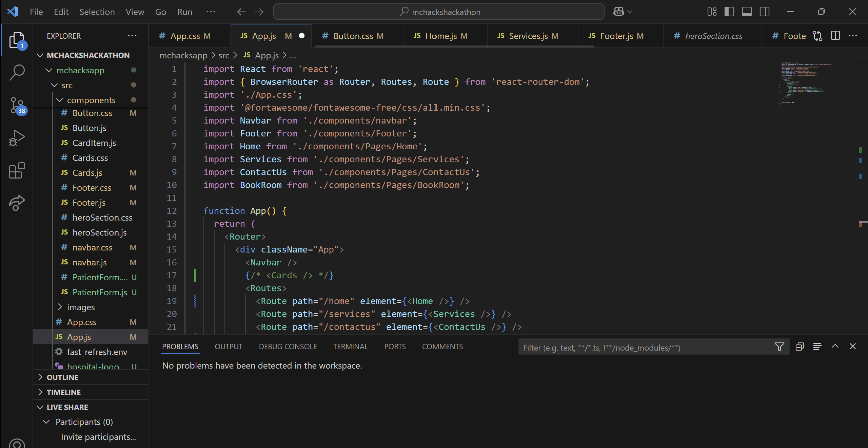
Task: Open the Extensions view
Action: (x=17, y=170)
